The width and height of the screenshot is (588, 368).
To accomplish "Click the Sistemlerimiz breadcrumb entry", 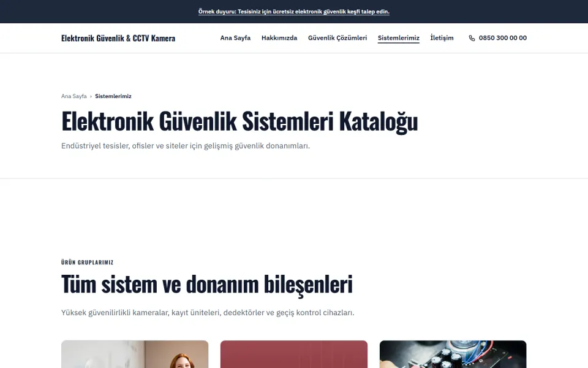I will 113,96.
